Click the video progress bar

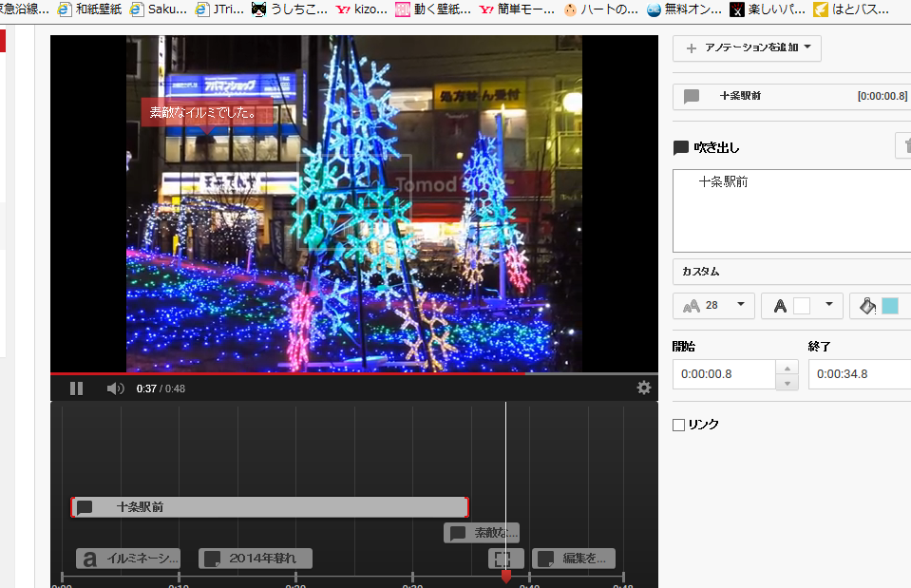coord(354,373)
